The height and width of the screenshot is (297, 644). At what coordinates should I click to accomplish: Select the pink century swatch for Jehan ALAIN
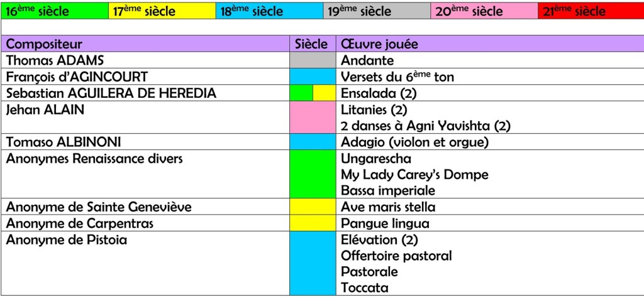pyautogui.click(x=313, y=117)
